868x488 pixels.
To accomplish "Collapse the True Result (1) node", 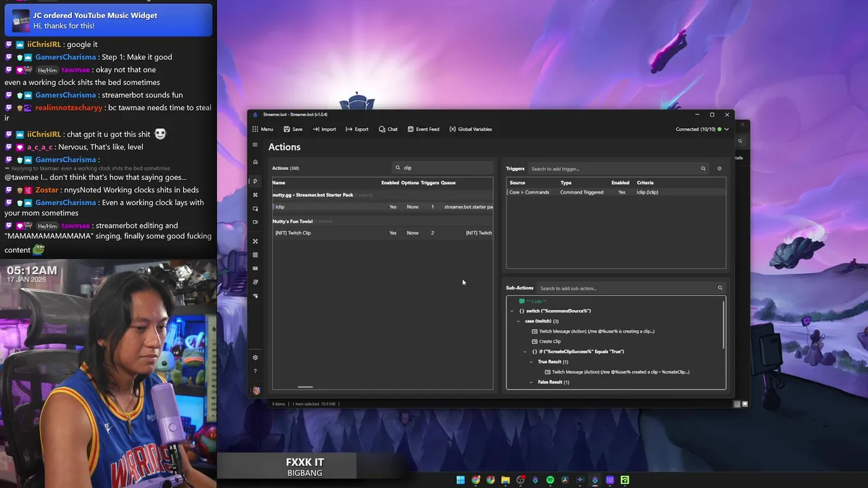I will pos(532,362).
